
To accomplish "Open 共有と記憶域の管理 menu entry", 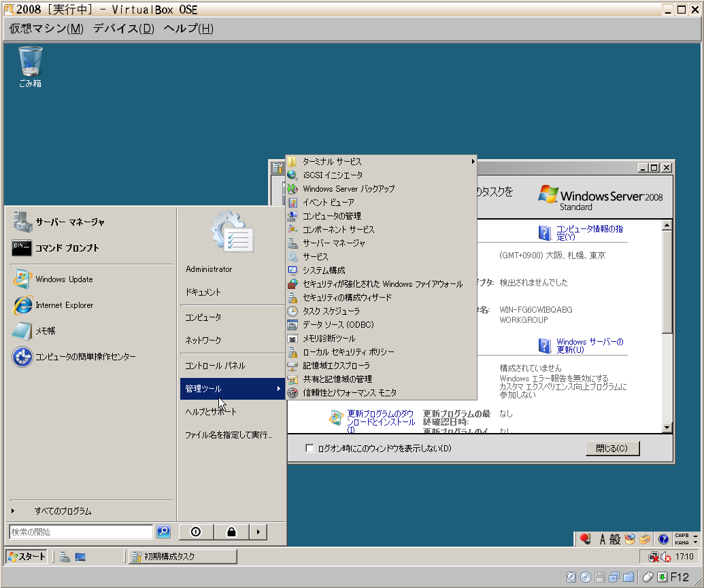I will (x=381, y=379).
